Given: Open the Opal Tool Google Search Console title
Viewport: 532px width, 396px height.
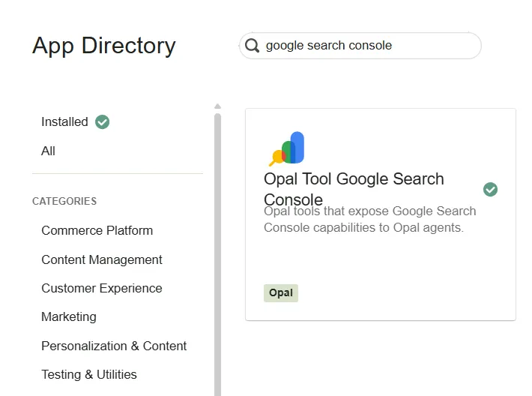Looking at the screenshot, I should pos(354,189).
